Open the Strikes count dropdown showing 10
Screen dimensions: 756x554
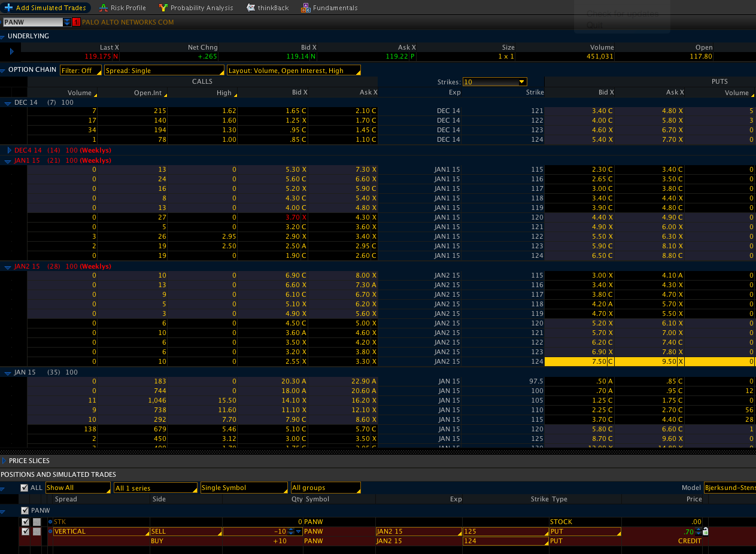(495, 82)
